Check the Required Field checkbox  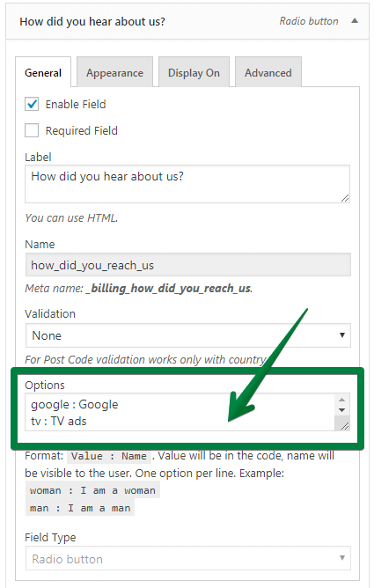(32, 130)
